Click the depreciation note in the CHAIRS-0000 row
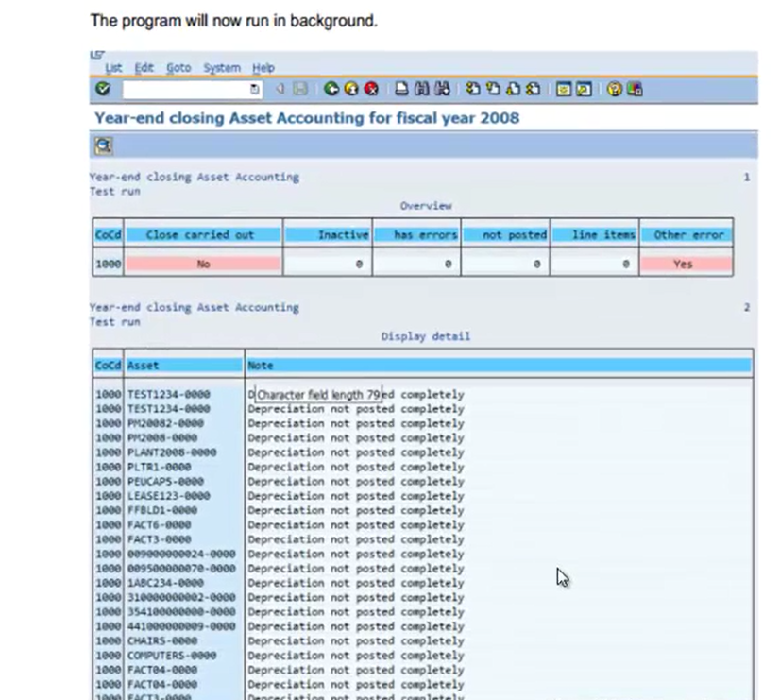 pyautogui.click(x=356, y=640)
